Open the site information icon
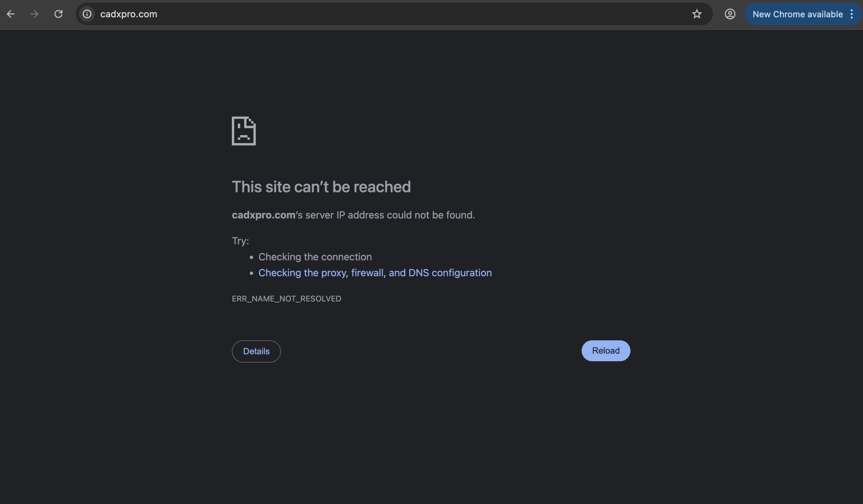Screen dimensions: 863x504 (x=87, y=14)
